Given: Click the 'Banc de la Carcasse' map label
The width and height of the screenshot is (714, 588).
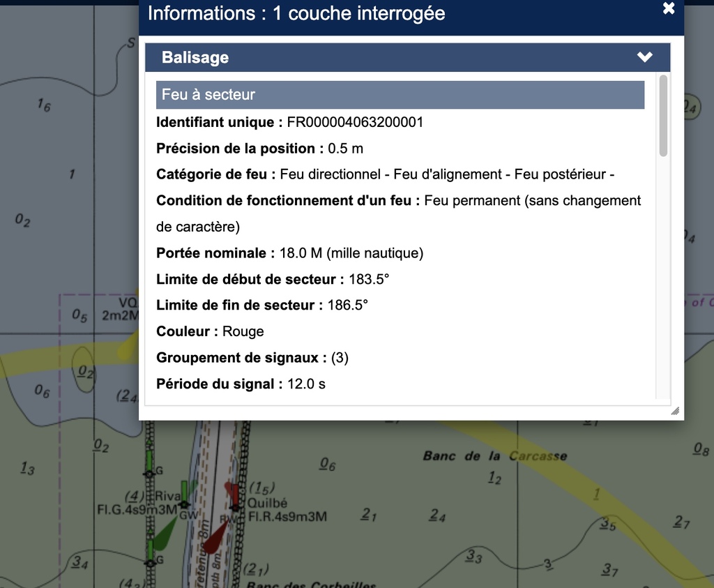Looking at the screenshot, I should (x=494, y=456).
